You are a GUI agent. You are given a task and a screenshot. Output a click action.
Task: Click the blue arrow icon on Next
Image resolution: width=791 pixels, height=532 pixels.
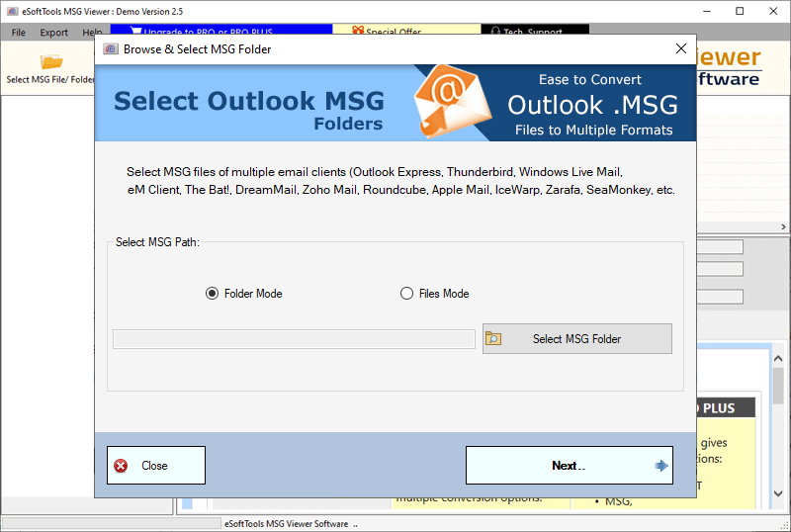tap(660, 466)
